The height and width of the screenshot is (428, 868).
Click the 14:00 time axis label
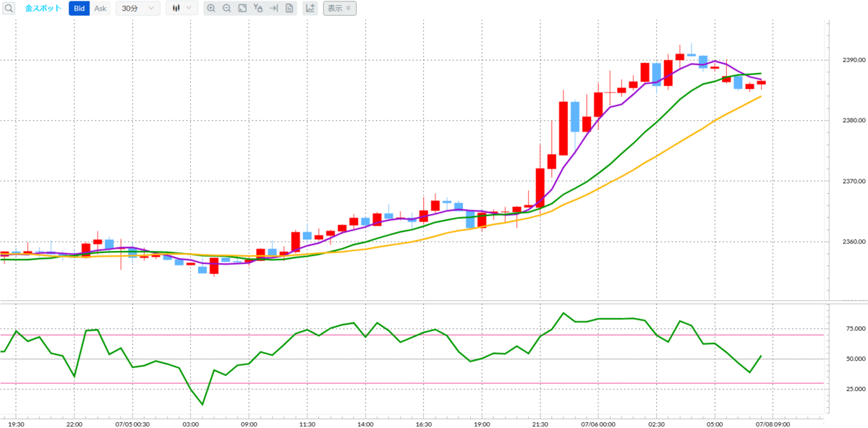click(366, 424)
